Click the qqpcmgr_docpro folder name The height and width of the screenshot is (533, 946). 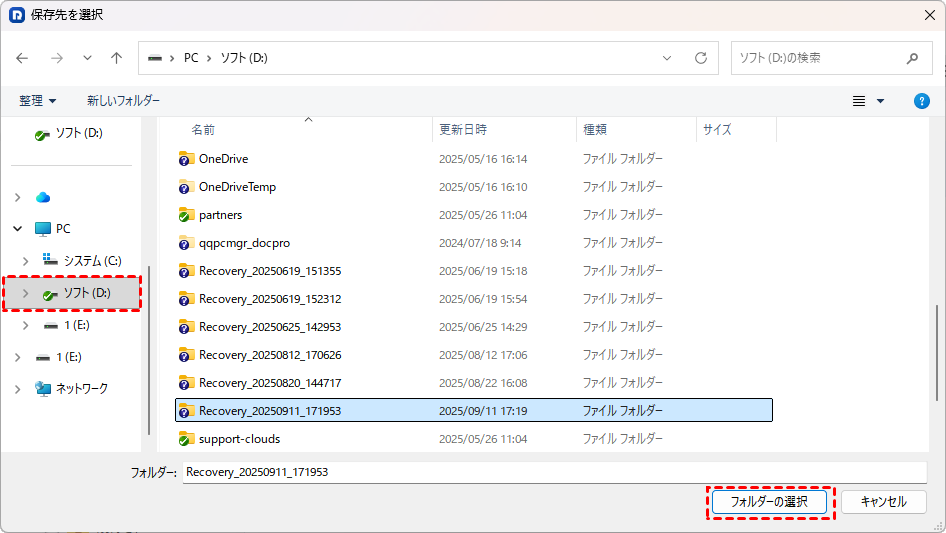[244, 243]
